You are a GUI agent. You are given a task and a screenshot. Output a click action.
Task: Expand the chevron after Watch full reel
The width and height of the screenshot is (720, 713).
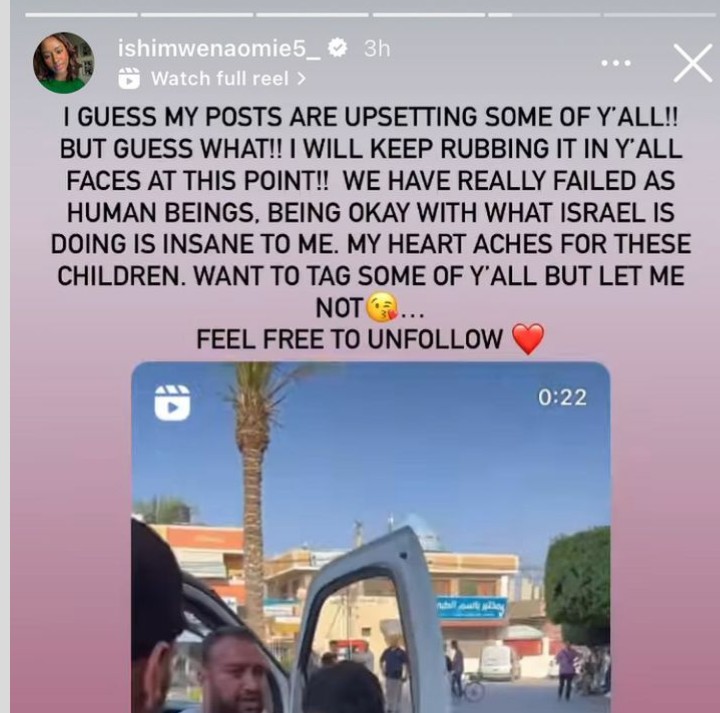click(x=301, y=79)
